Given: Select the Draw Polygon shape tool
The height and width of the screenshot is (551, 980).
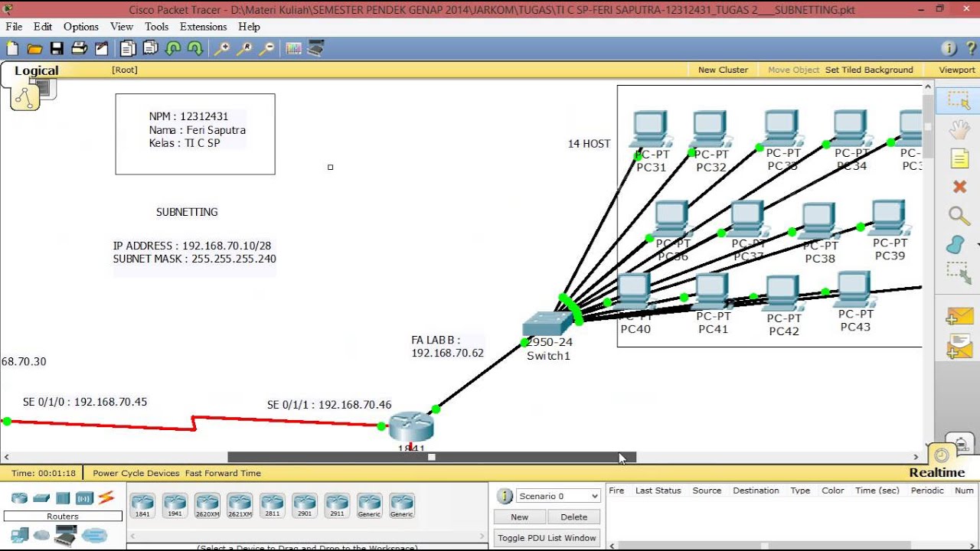Looking at the screenshot, I should pos(955,245).
